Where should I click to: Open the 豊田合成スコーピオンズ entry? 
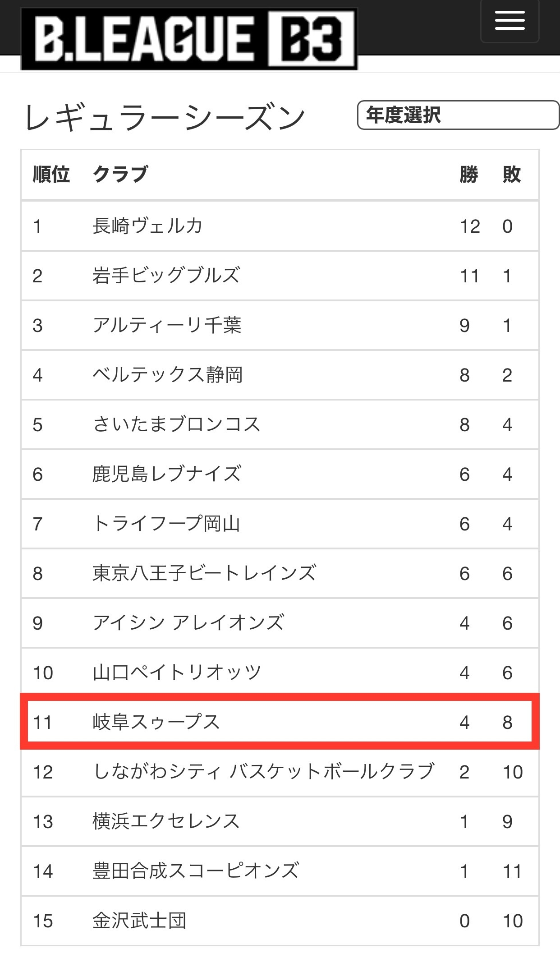(196, 871)
